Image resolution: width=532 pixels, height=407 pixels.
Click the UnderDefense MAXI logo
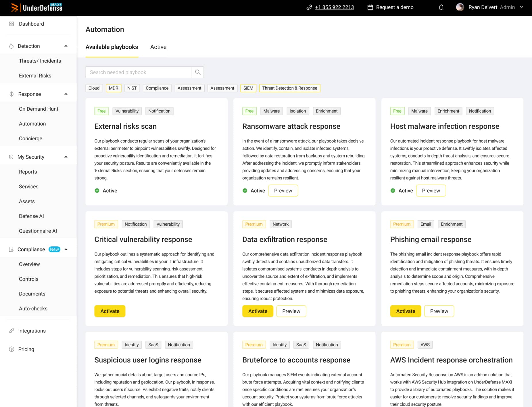37,7
